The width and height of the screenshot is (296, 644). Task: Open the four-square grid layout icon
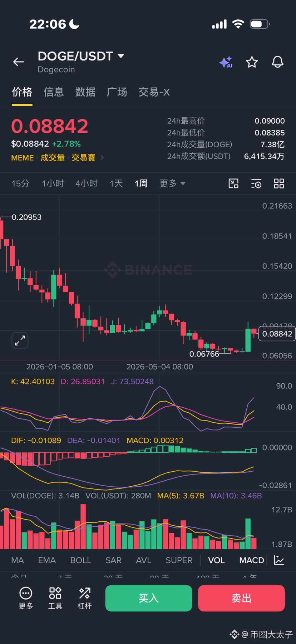(279, 183)
